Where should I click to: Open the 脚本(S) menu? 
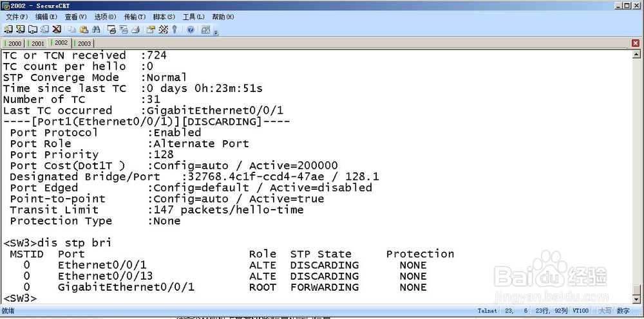[x=164, y=17]
